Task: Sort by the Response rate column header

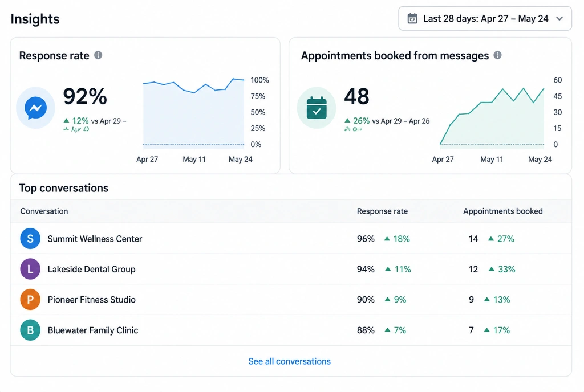Action: click(382, 211)
